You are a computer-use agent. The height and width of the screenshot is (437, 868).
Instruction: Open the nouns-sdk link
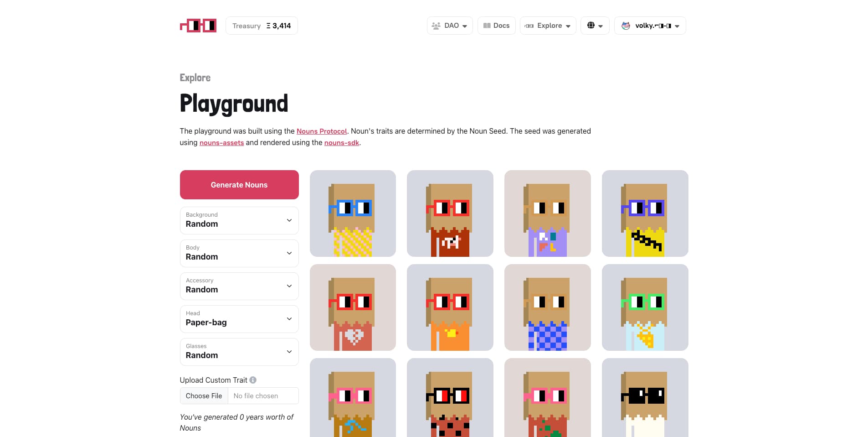click(342, 142)
